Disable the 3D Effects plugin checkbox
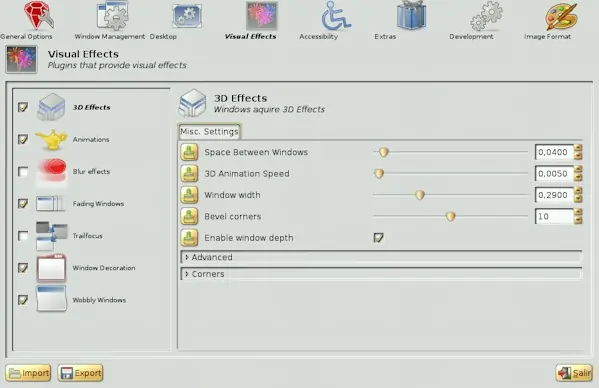This screenshot has height=388, width=599. 23,107
